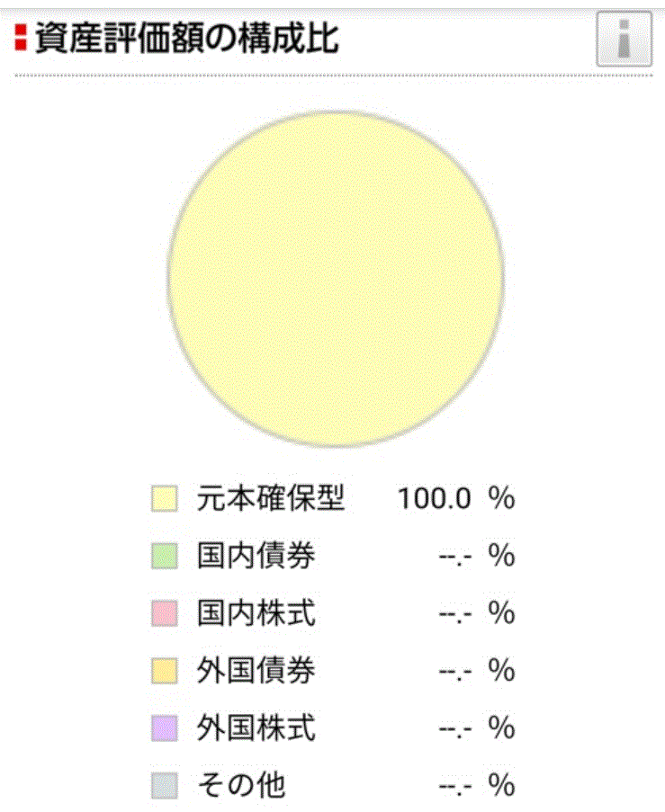Click the yellow pie chart
665x812 pixels.
click(x=335, y=279)
